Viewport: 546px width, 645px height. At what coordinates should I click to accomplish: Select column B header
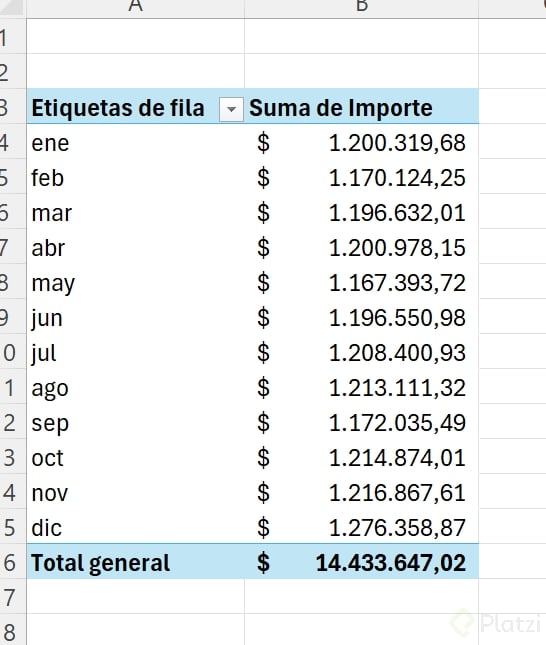[x=362, y=8]
